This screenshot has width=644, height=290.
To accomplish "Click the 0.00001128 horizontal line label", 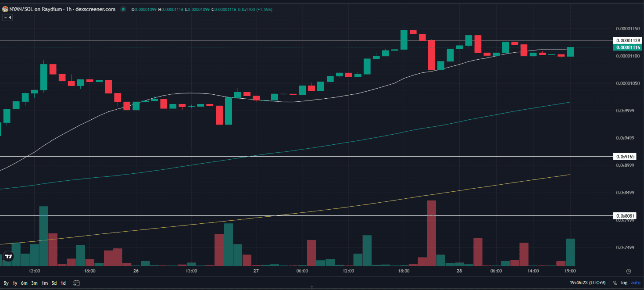I will pos(628,40).
